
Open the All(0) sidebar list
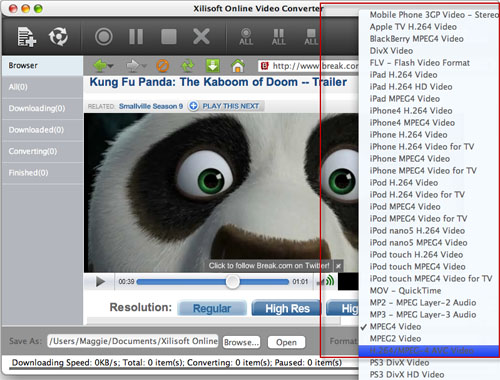(42, 87)
